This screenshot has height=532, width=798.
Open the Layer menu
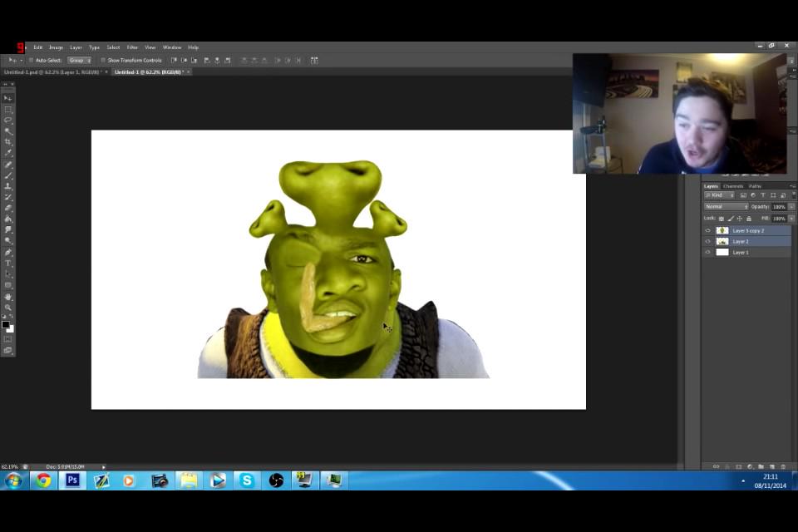(x=76, y=47)
